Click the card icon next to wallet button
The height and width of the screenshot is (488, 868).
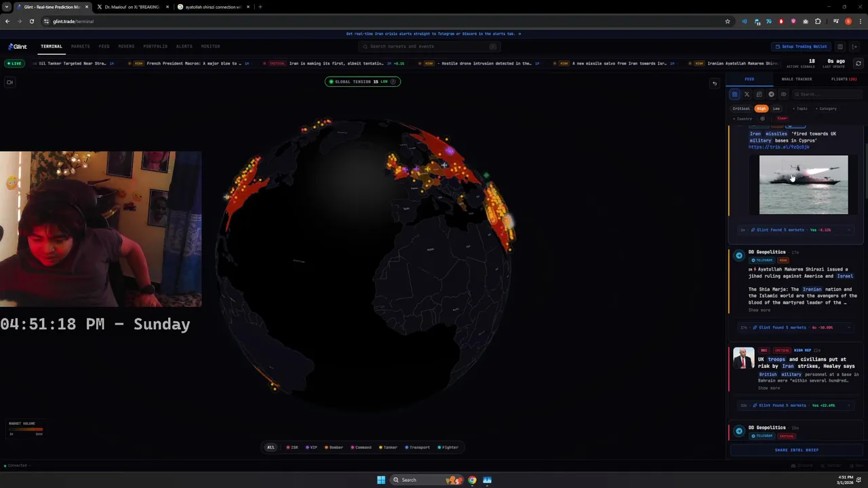click(x=840, y=47)
